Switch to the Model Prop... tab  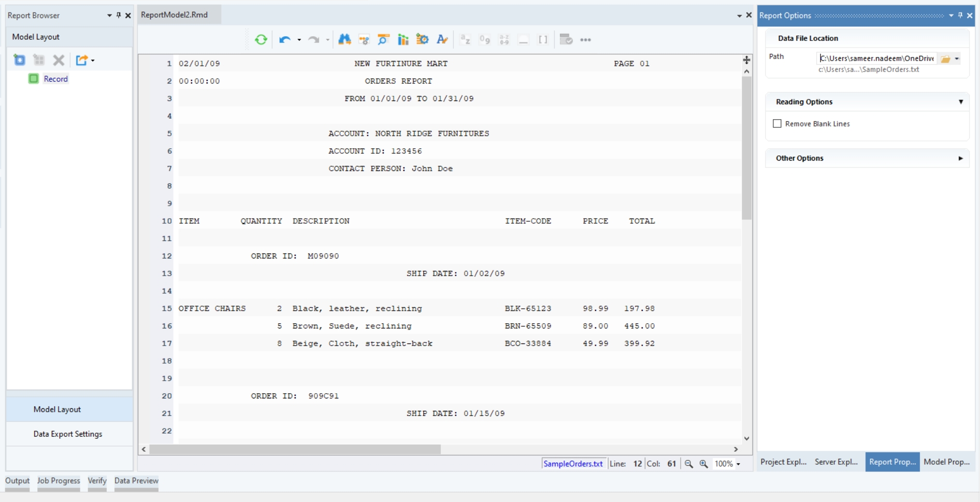click(946, 462)
